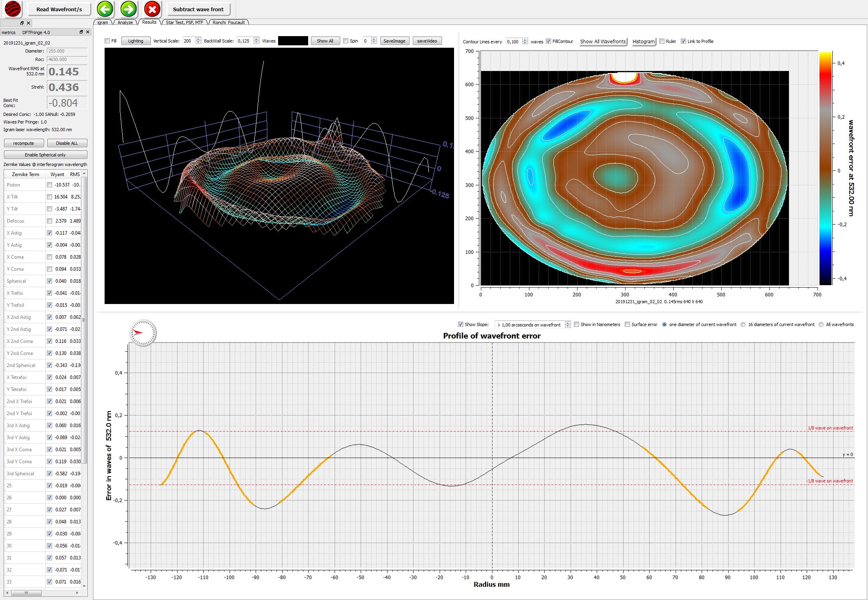
Task: Go to previous wavefront with green left arrow
Action: pyautogui.click(x=105, y=9)
